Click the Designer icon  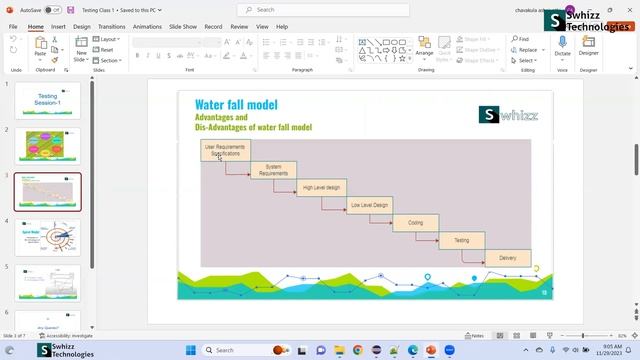pos(589,42)
